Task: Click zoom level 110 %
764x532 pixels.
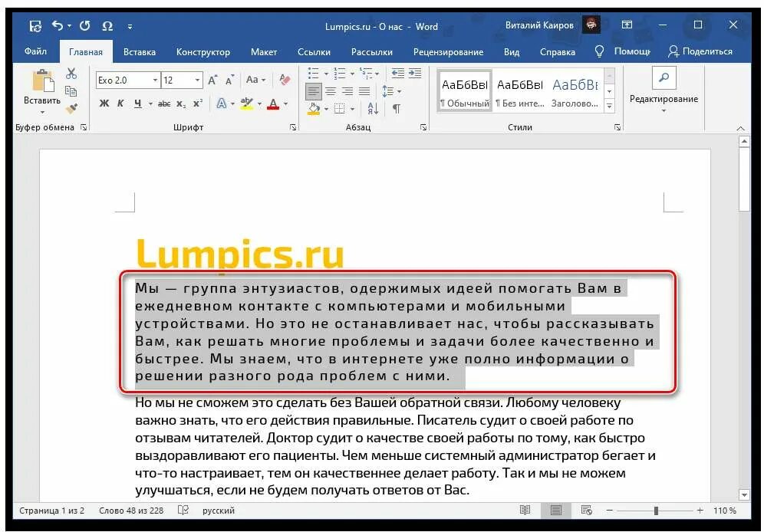Action: pyautogui.click(x=725, y=510)
